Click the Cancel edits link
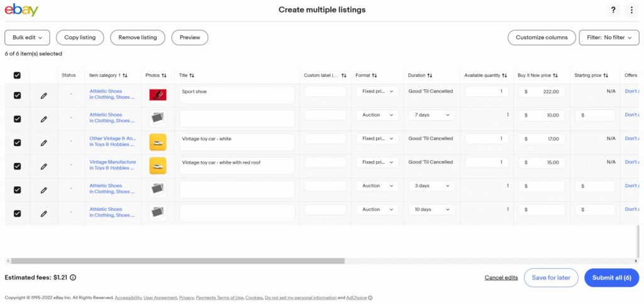 pyautogui.click(x=501, y=278)
